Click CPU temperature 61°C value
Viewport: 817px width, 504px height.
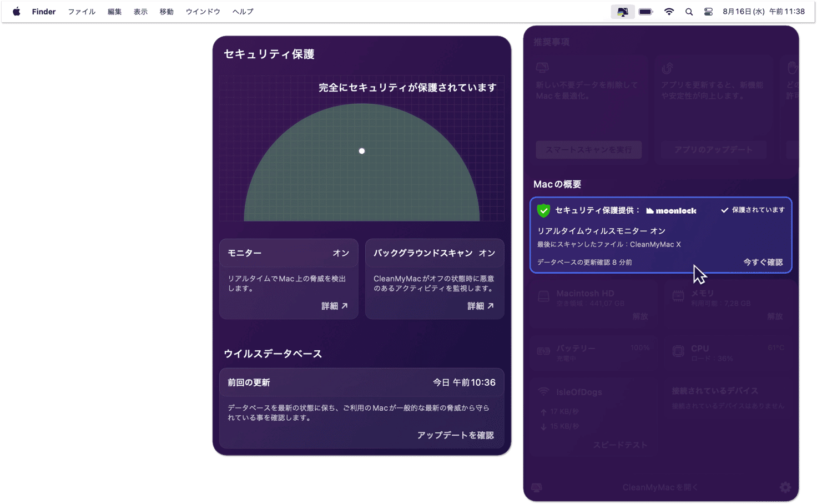click(776, 347)
